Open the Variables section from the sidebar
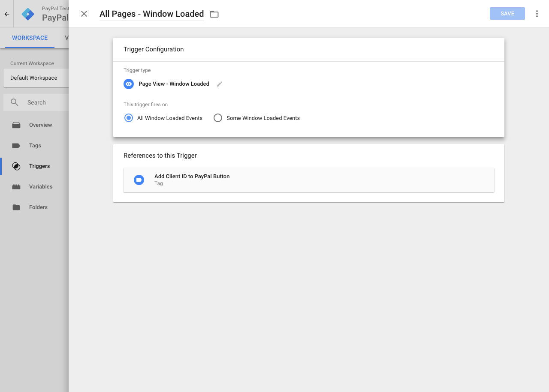 click(16, 186)
